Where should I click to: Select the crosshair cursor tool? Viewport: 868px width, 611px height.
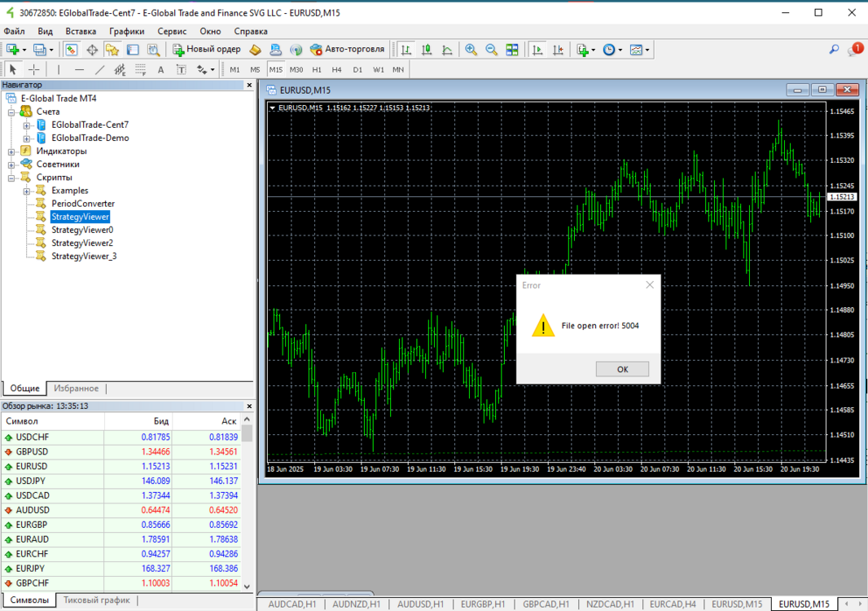33,70
